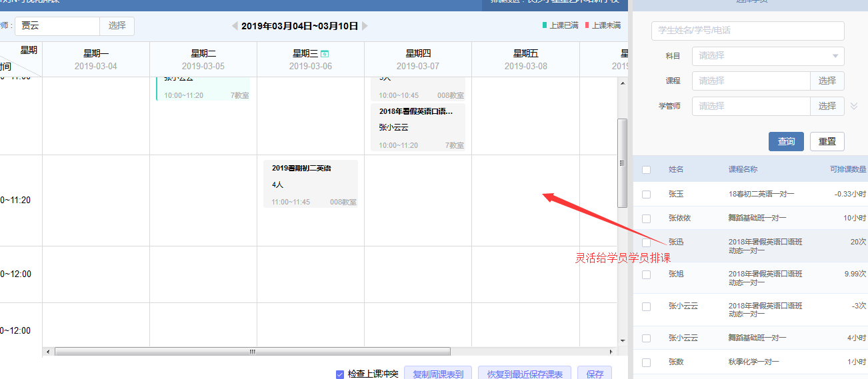This screenshot has height=379, width=868.
Task: Open 2018年暑假英语口语 class card on Thursday
Action: point(418,127)
